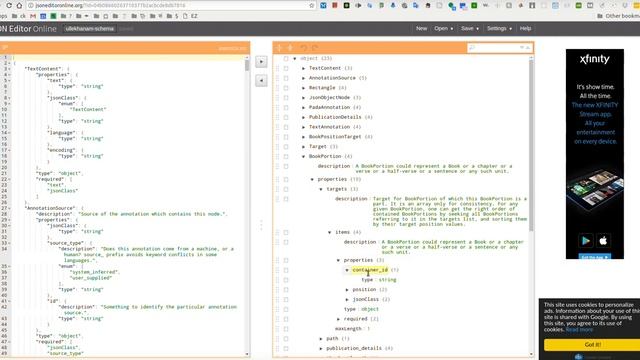Viewport: 640px width, 360px height.
Task: Collapse the targets node
Action: click(321, 189)
